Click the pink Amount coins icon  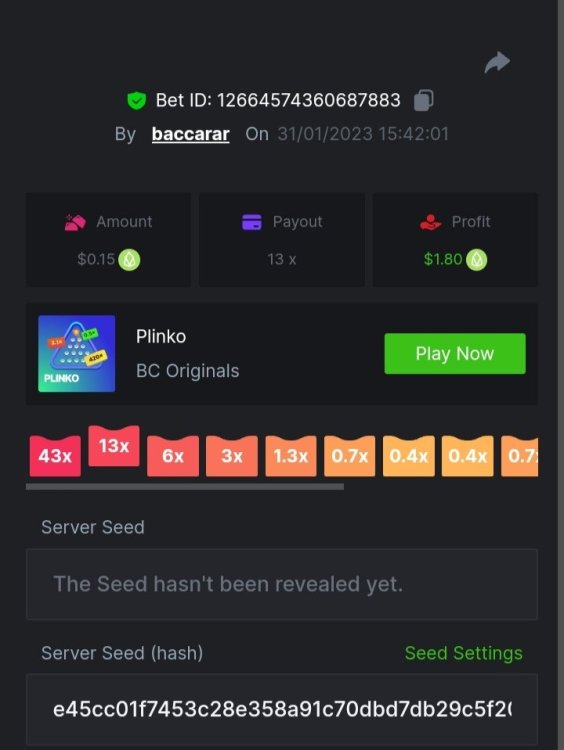tap(75, 222)
